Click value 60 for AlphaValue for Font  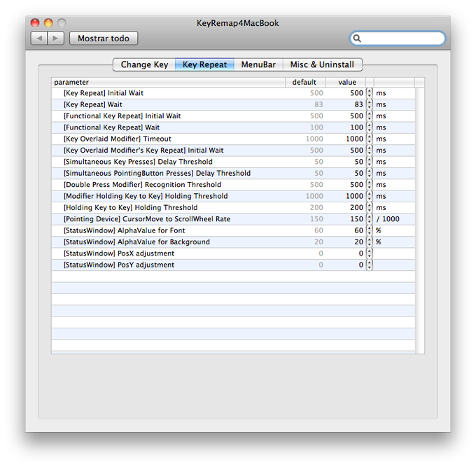click(x=359, y=230)
